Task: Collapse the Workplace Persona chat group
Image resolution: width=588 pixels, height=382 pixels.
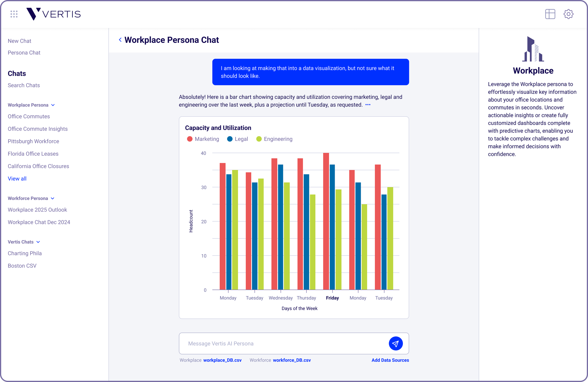Action: point(53,105)
